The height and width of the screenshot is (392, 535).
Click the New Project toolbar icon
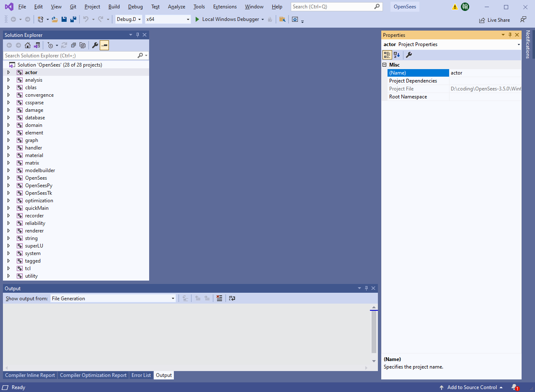pyautogui.click(x=41, y=19)
